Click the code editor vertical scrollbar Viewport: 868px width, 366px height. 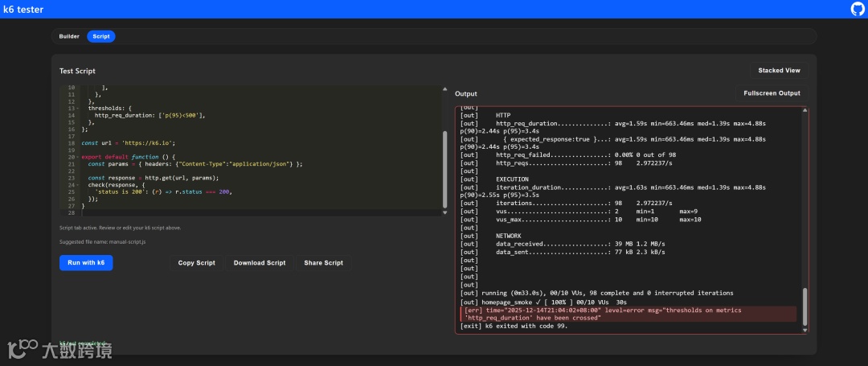point(444,169)
